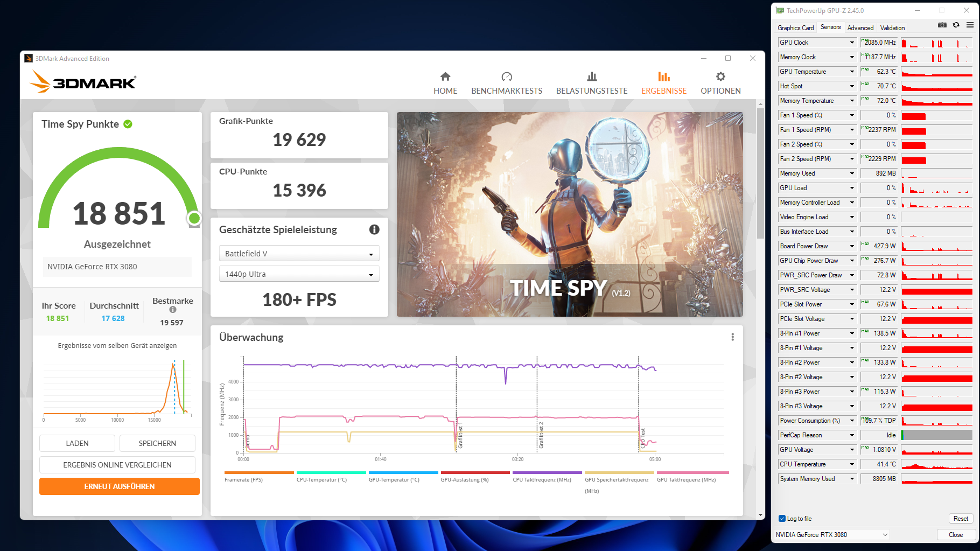Click the PerfCap Reason color bar
This screenshot has height=551, width=980.
(937, 435)
